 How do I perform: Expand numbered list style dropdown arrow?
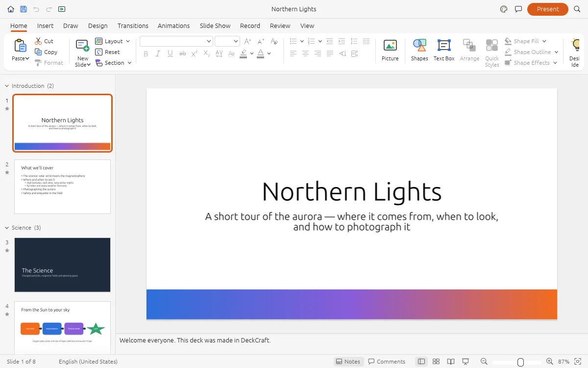(320, 41)
